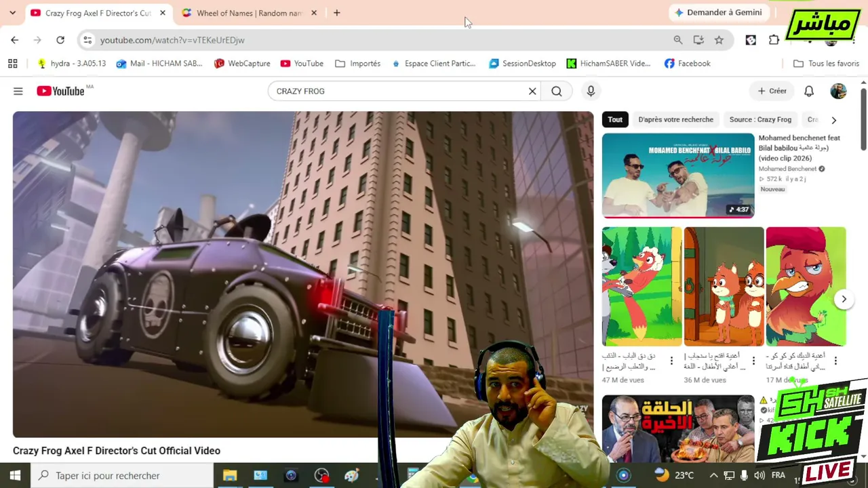Bookmark this page with the star icon

pyautogui.click(x=719, y=40)
